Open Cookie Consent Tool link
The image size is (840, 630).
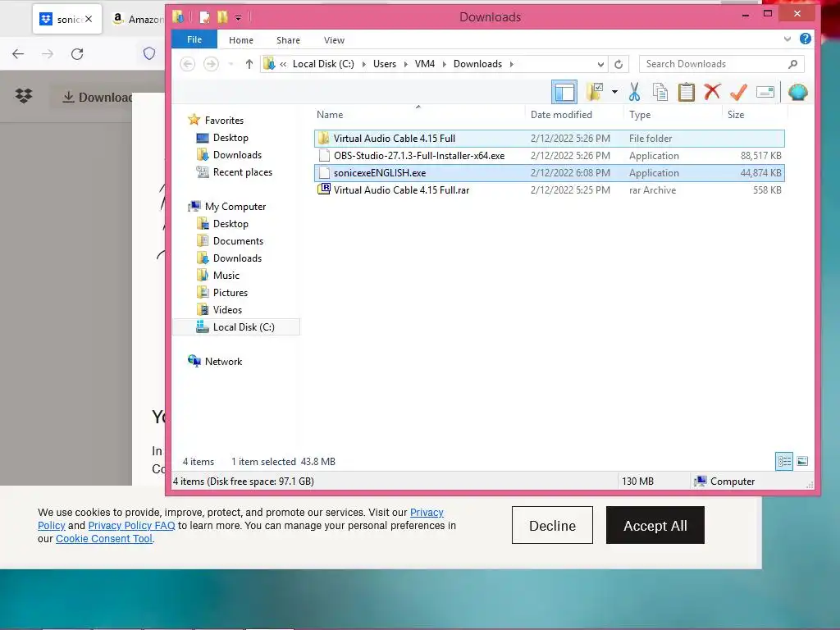coord(104,539)
